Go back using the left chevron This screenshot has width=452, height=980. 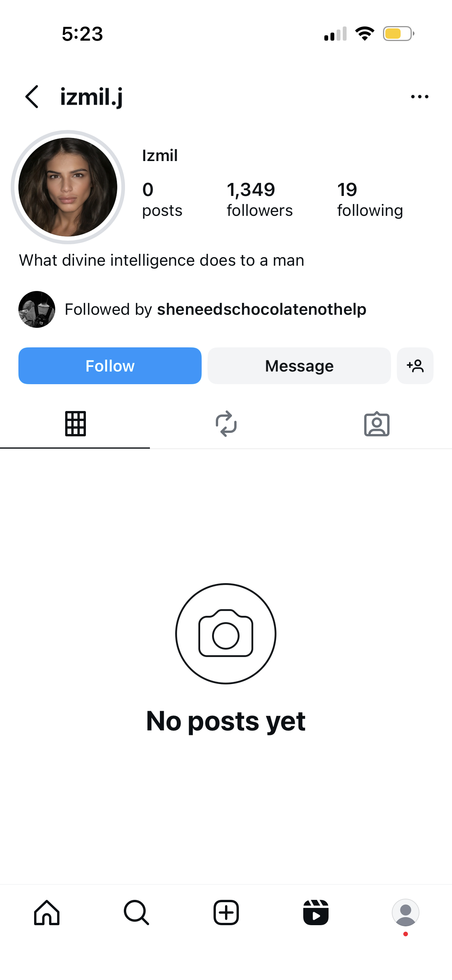(32, 97)
